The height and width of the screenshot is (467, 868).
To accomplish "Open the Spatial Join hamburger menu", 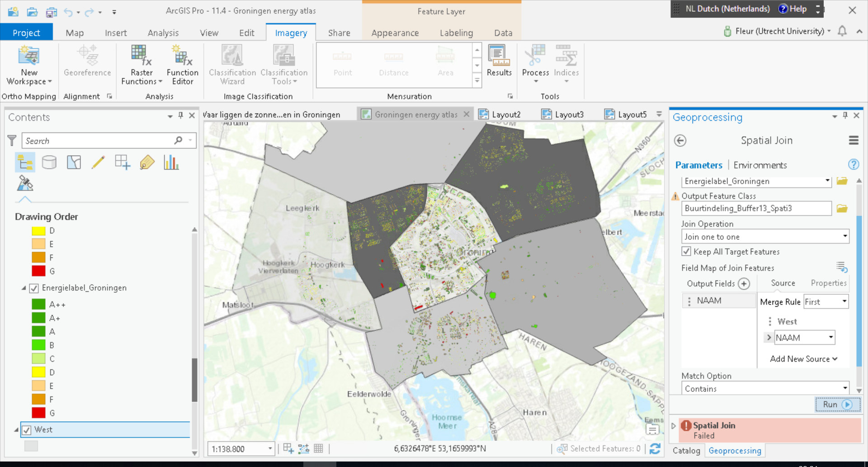I will click(x=854, y=141).
